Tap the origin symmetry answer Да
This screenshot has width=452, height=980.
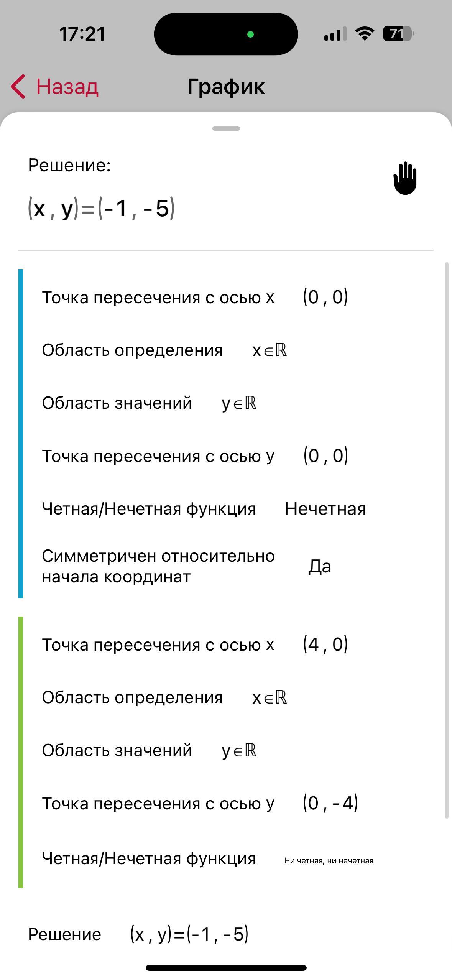coord(319,566)
